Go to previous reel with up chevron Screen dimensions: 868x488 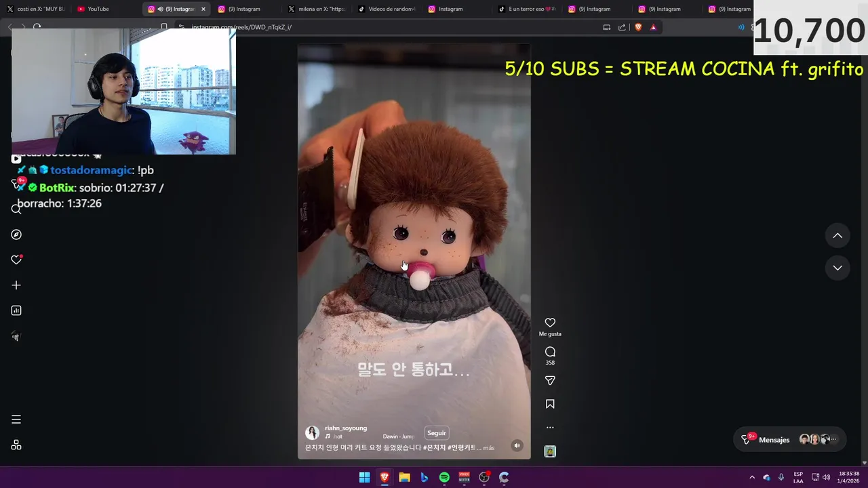click(x=837, y=235)
